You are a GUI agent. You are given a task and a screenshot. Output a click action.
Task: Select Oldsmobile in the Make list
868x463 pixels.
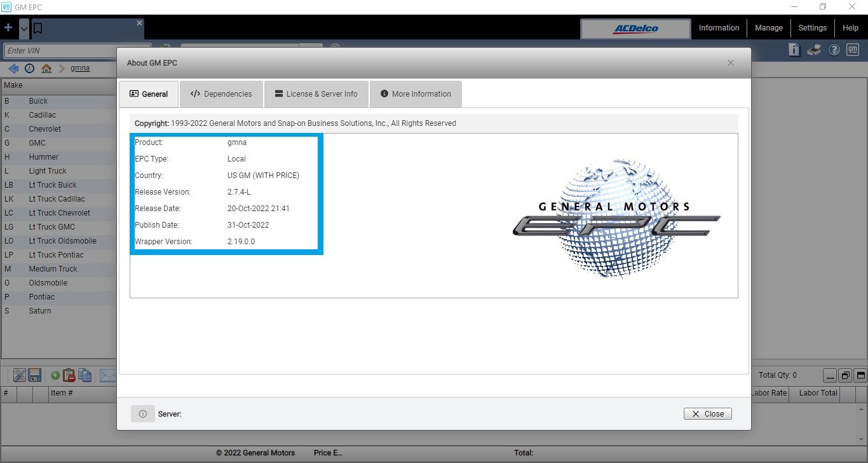(59, 283)
